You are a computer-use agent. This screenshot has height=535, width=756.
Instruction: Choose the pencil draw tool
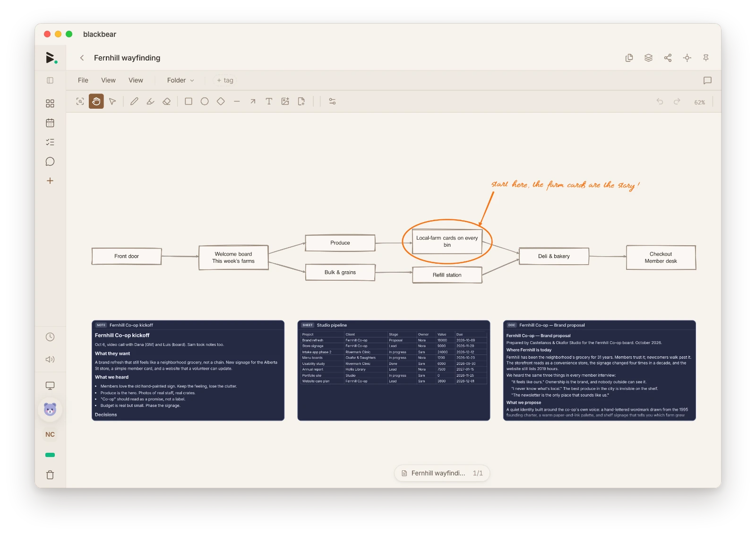coord(134,101)
